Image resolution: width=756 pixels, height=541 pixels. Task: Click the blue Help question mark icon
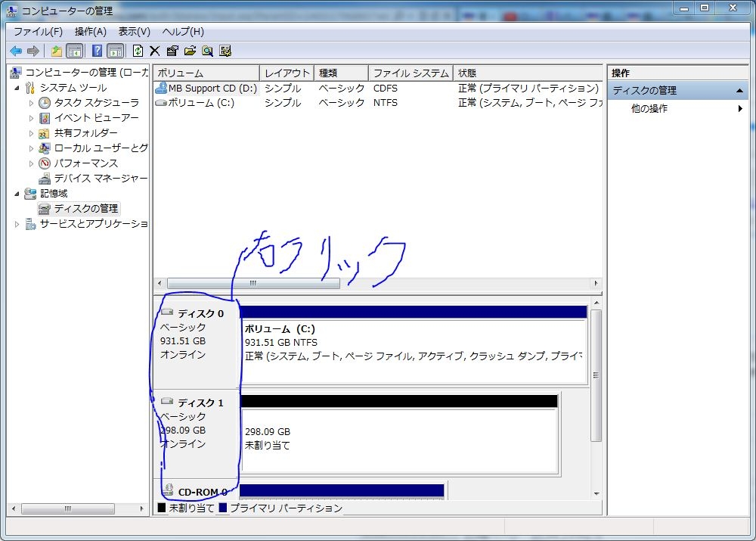[x=98, y=51]
